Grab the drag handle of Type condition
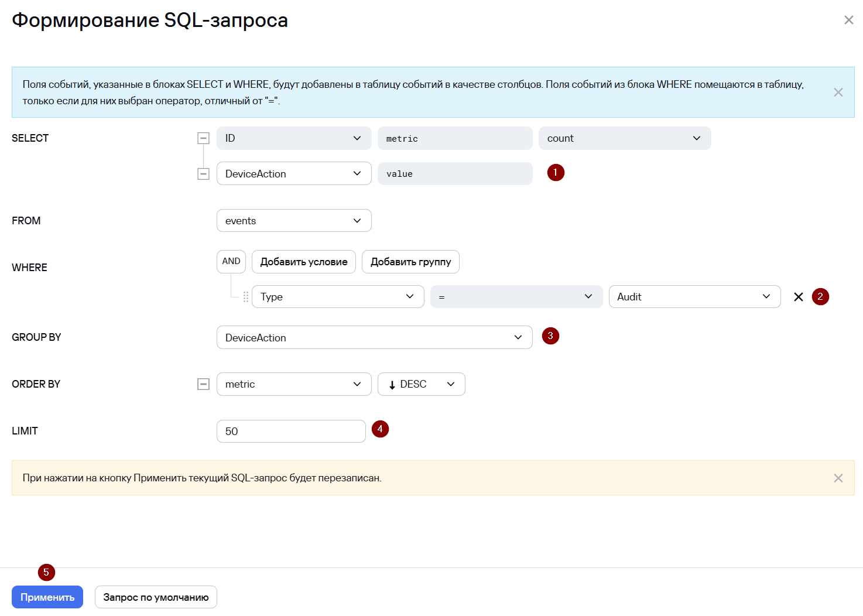This screenshot has height=616, width=863. click(x=246, y=297)
